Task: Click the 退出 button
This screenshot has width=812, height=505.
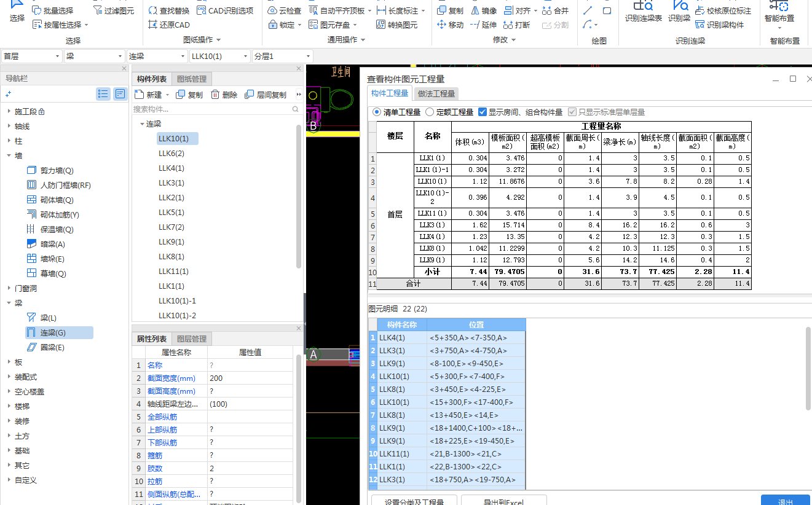Action: click(785, 501)
